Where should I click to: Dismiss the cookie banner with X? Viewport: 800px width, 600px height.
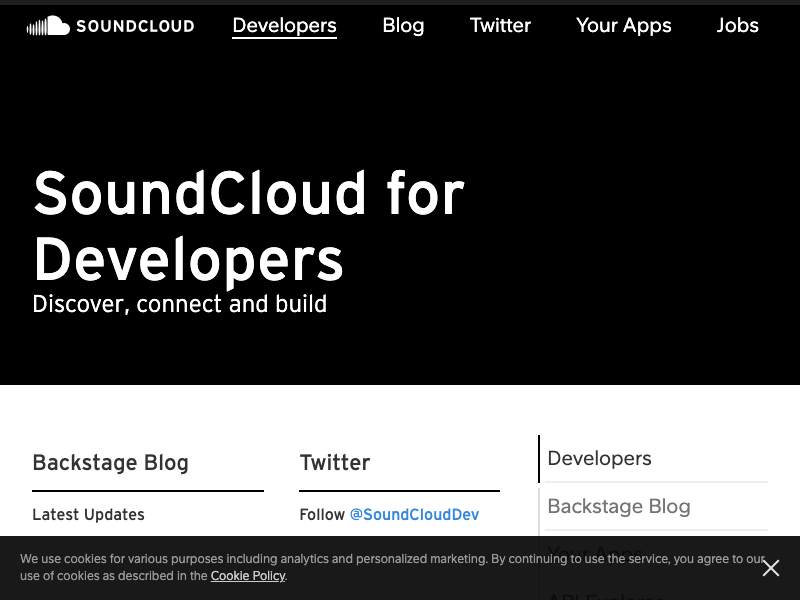pyautogui.click(x=770, y=568)
